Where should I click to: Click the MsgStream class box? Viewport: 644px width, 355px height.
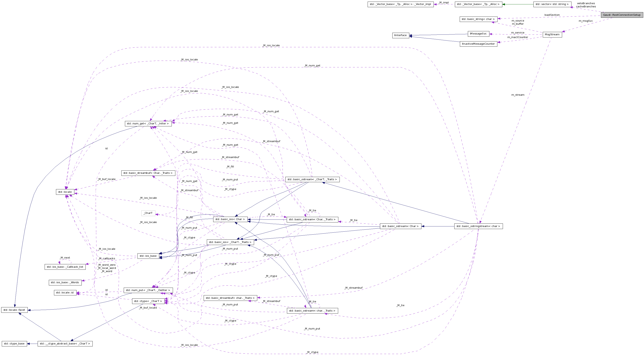(x=552, y=34)
